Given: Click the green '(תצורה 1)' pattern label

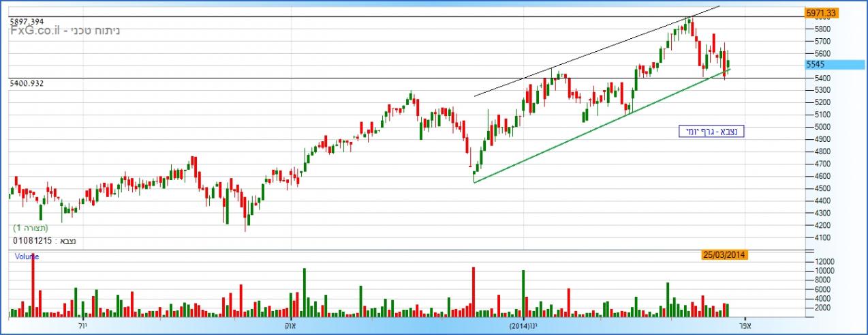Looking at the screenshot, I should 31,228.
